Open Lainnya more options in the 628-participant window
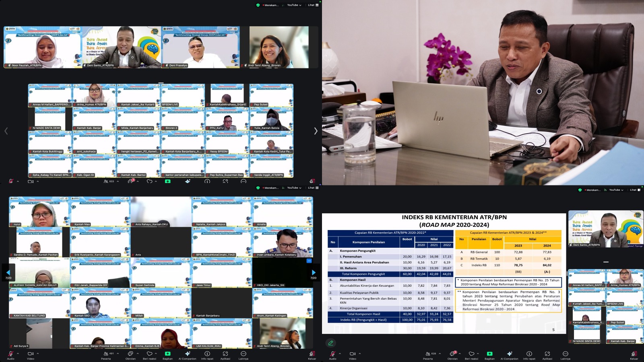Image resolution: width=644 pixels, height=362 pixels. point(565,354)
